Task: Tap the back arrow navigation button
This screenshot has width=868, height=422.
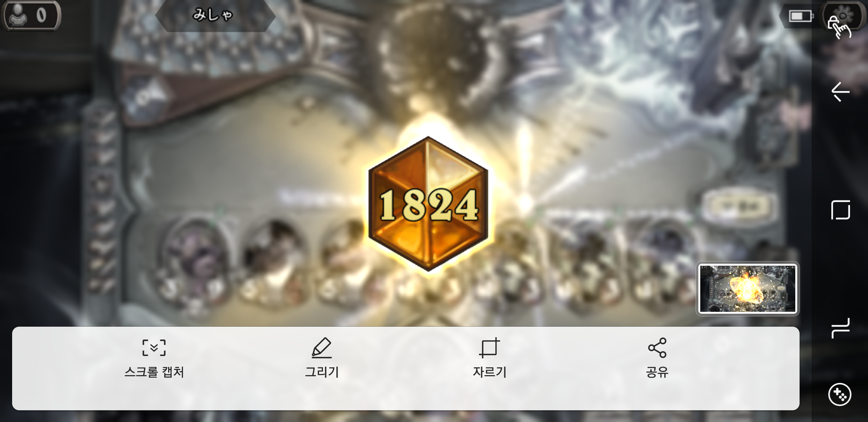Action: 840,92
